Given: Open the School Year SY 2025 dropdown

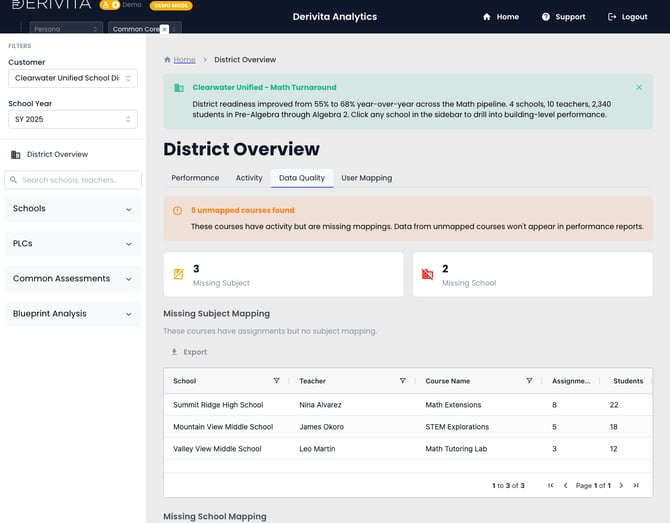Looking at the screenshot, I should tap(73, 119).
